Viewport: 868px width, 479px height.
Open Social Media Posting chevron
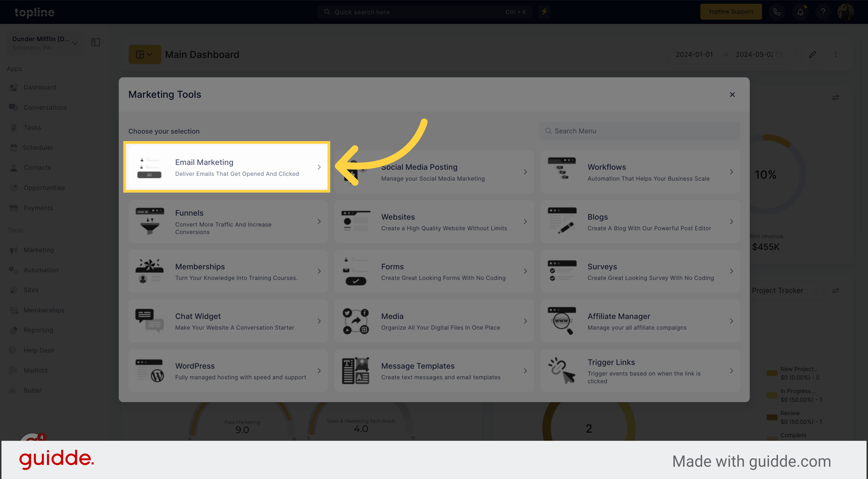(525, 172)
